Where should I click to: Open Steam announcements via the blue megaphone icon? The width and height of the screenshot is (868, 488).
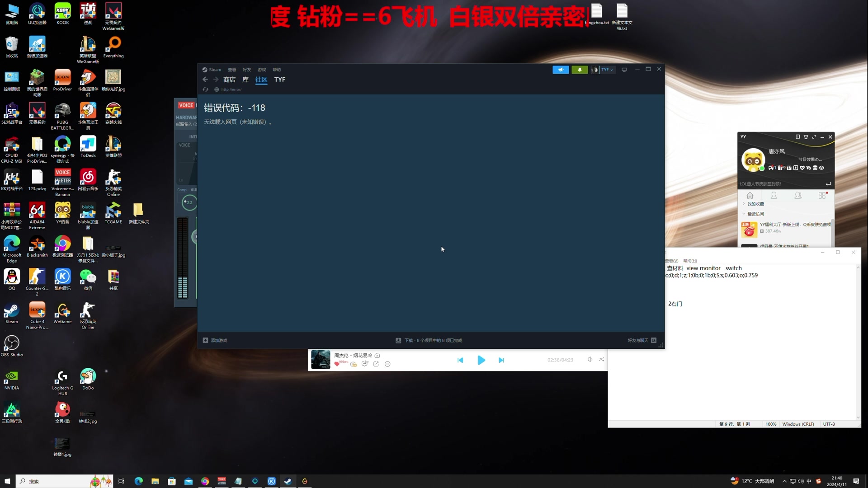click(x=561, y=70)
